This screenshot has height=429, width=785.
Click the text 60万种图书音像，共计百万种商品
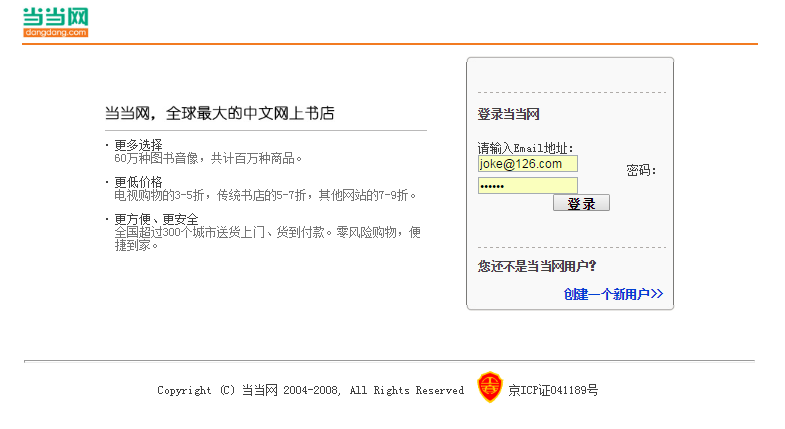(x=208, y=159)
